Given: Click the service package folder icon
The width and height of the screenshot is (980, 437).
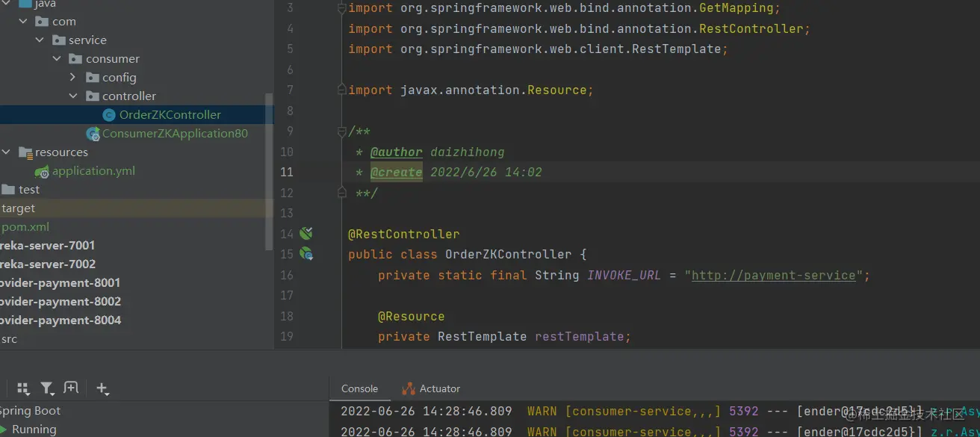Looking at the screenshot, I should pyautogui.click(x=59, y=40).
